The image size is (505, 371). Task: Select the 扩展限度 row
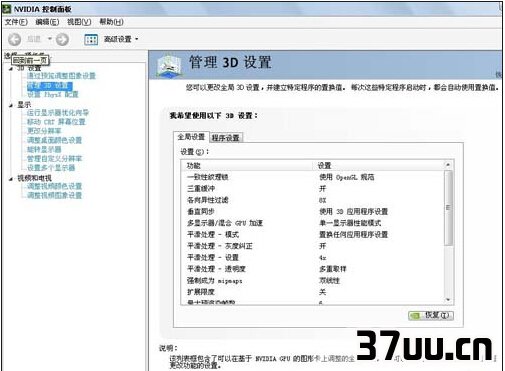click(x=313, y=292)
